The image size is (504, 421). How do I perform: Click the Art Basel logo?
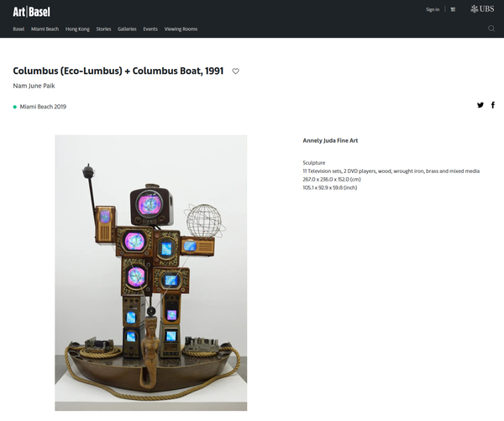[x=31, y=11]
